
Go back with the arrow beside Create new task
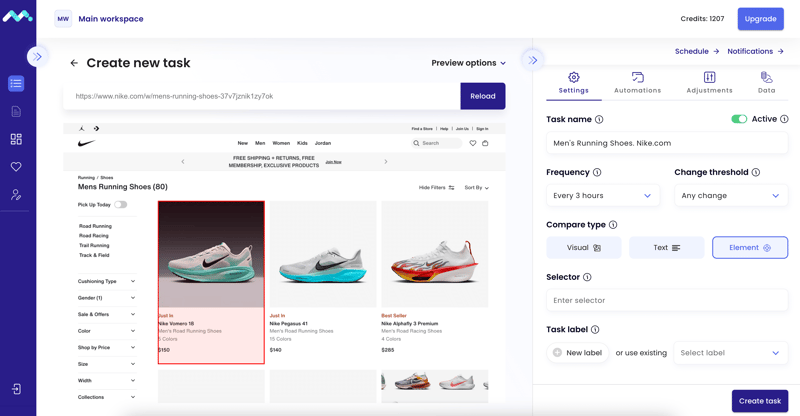pos(74,63)
